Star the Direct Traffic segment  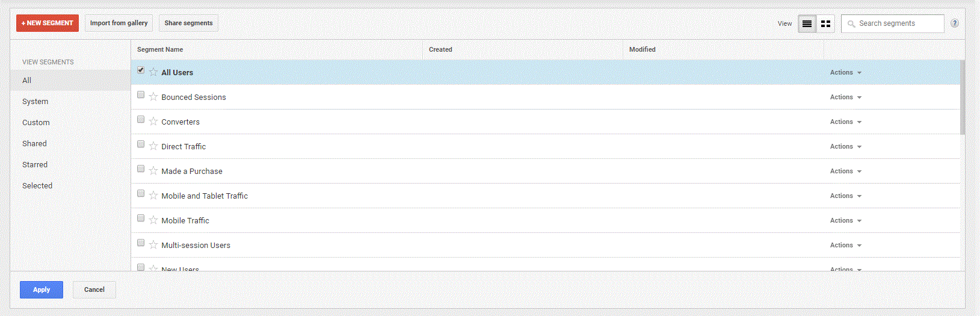153,146
